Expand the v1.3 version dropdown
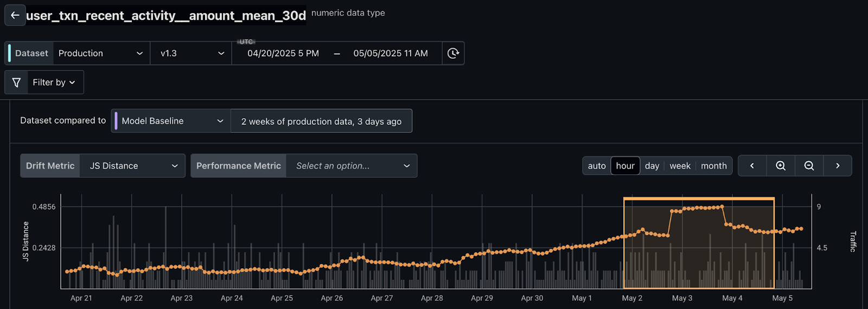This screenshot has width=868, height=309. click(x=191, y=53)
